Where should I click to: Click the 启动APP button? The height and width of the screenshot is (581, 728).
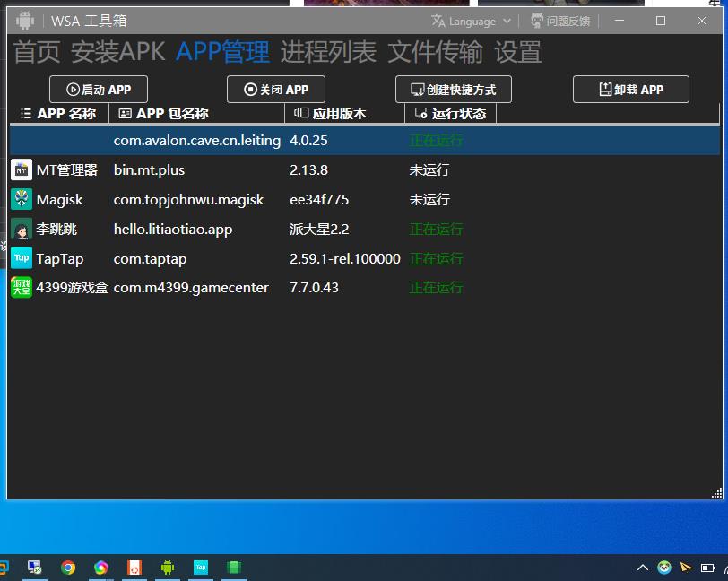click(x=98, y=89)
